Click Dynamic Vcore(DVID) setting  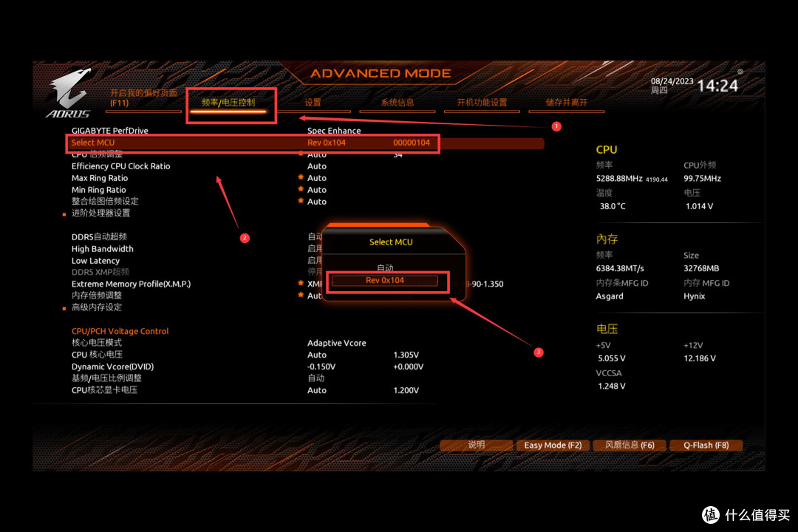coord(112,366)
